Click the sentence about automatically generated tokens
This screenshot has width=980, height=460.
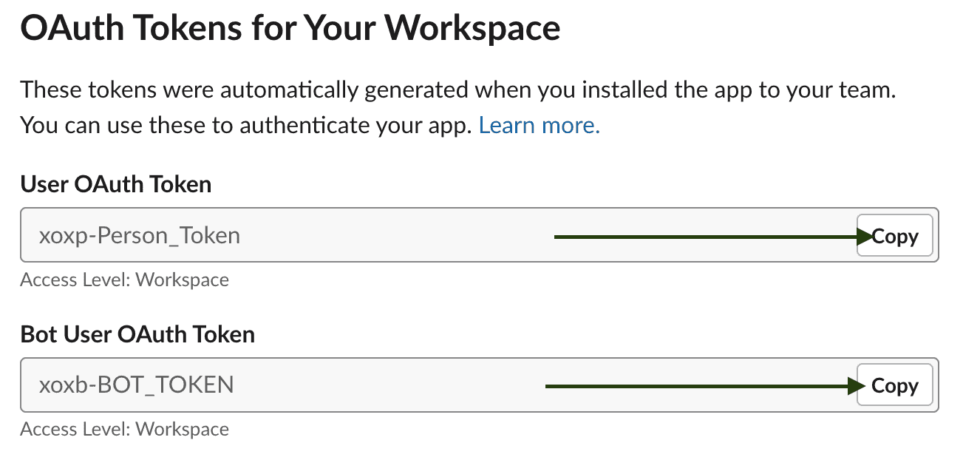pos(457,90)
